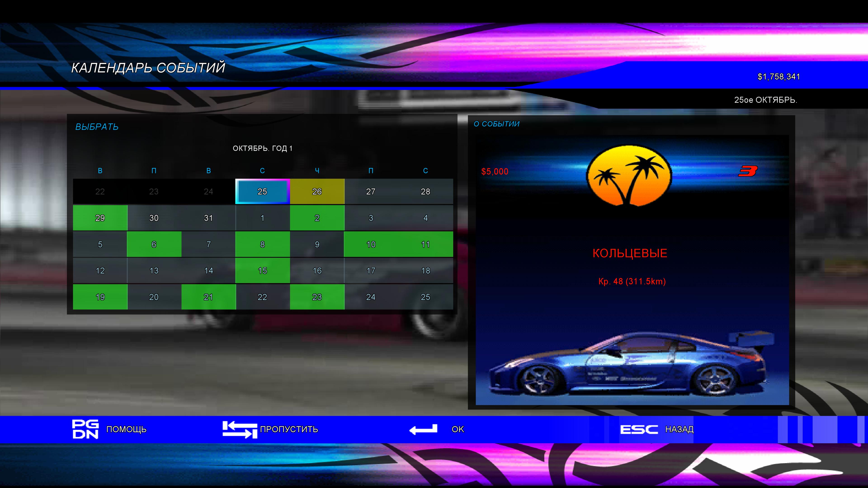This screenshot has width=868, height=488.
Task: Select green event day 19
Action: point(100,297)
